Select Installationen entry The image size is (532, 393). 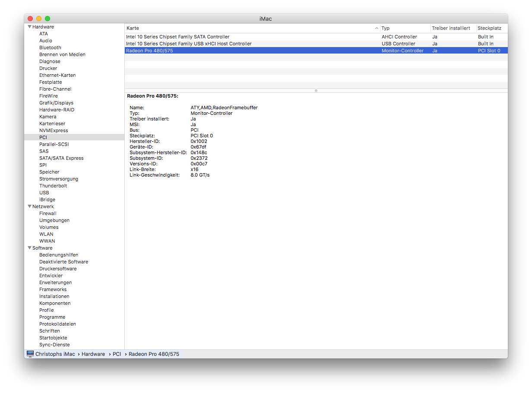(54, 296)
